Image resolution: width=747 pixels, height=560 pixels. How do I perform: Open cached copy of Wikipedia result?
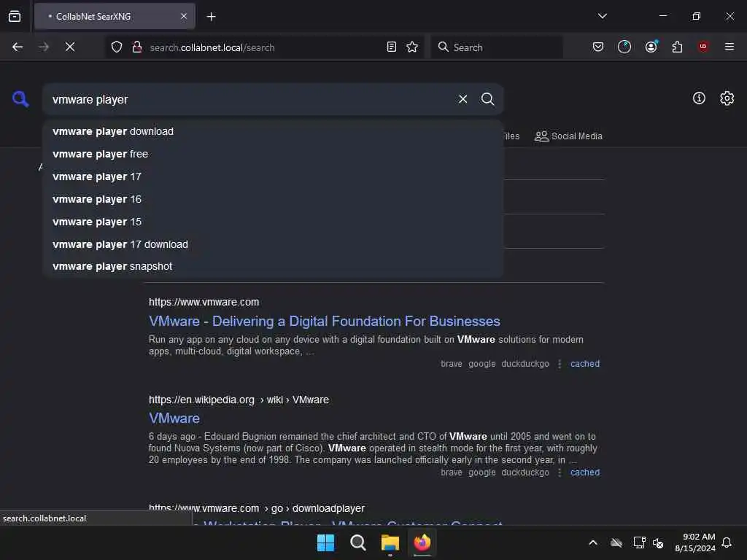584,472
